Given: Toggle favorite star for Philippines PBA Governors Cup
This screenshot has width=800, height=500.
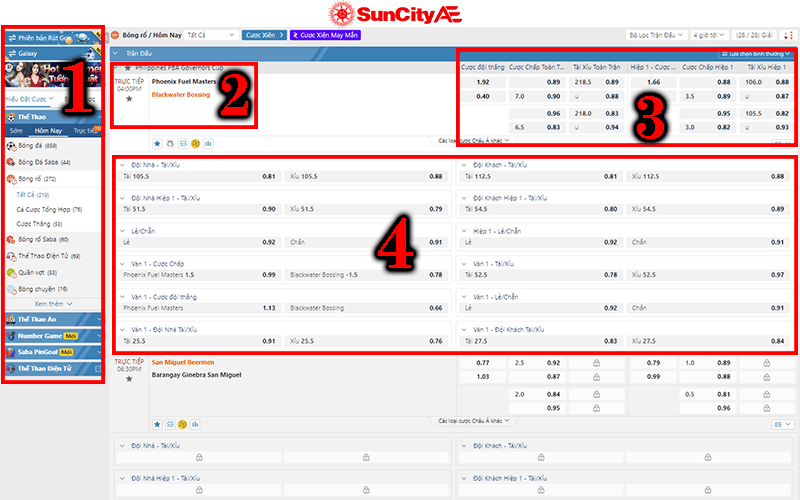Looking at the screenshot, I should pos(128,68).
